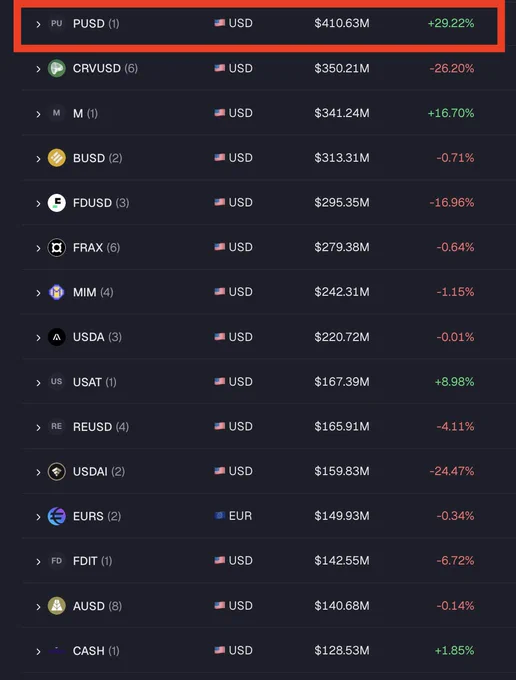This screenshot has width=516, height=680.
Task: Click PUSD's $410.63M market cap value
Action: [x=342, y=23]
